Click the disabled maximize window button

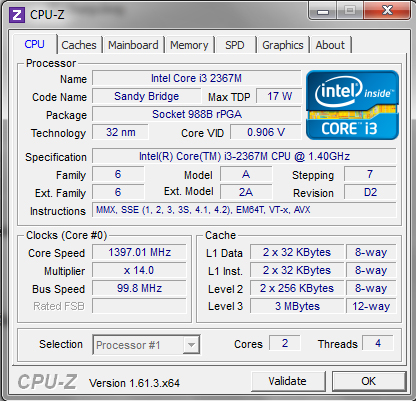tap(350, 11)
